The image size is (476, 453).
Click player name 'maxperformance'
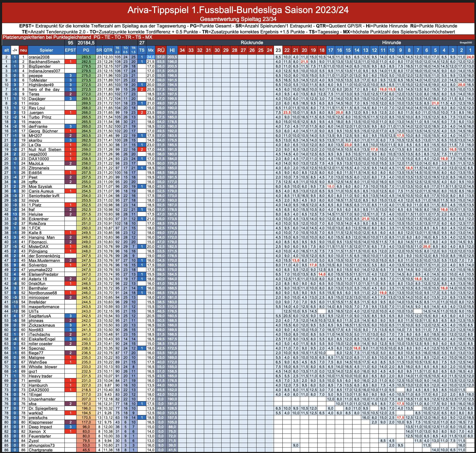44,307
